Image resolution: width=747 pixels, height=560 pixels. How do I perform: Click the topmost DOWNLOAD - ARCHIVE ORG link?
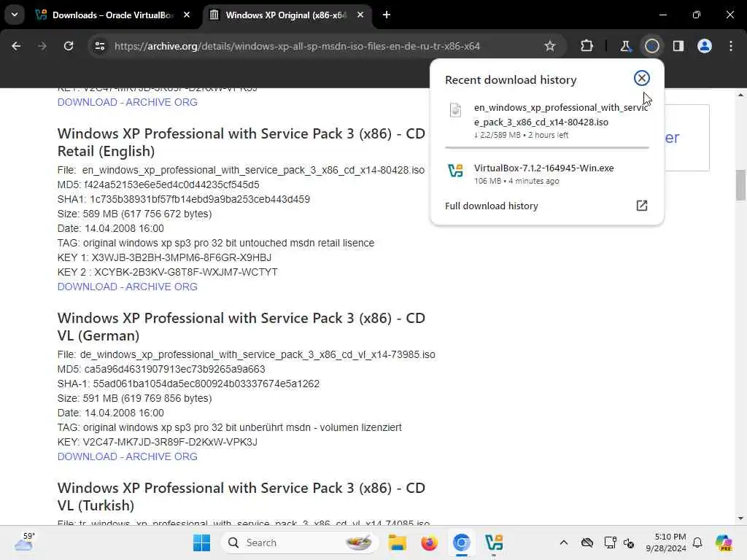point(127,102)
